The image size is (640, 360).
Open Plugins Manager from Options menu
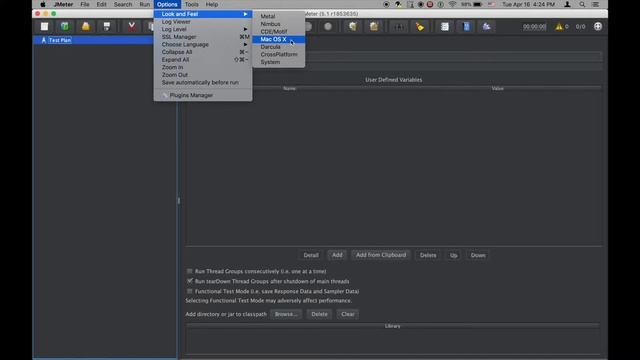(x=203, y=95)
